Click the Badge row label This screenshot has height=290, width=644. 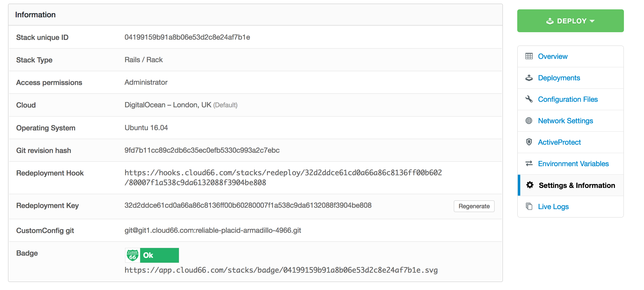27,253
